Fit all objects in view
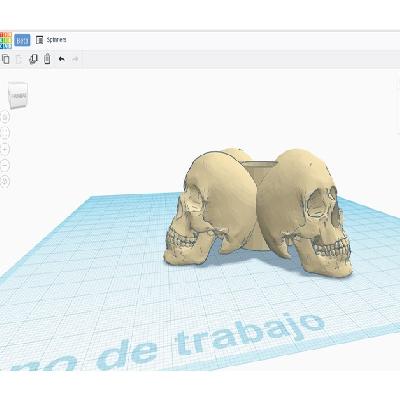 coord(5,133)
